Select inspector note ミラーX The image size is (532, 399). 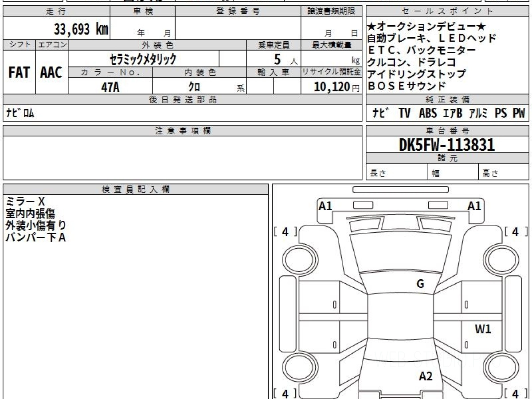(x=26, y=202)
